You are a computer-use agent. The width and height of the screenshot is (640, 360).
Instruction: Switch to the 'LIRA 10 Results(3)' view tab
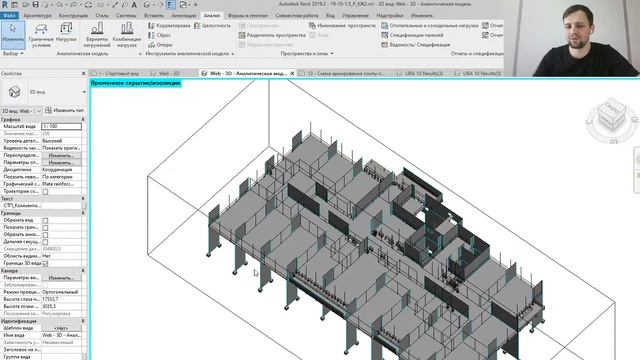(420, 73)
